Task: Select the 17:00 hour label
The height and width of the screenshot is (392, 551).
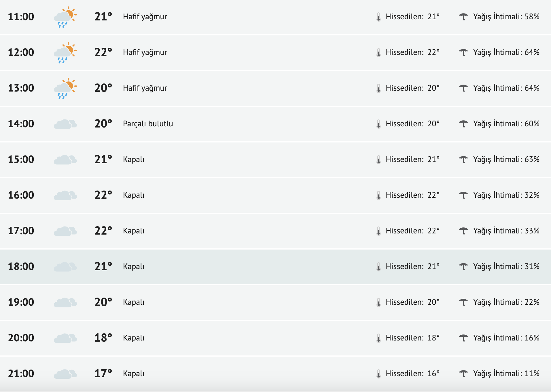Action: 21,231
